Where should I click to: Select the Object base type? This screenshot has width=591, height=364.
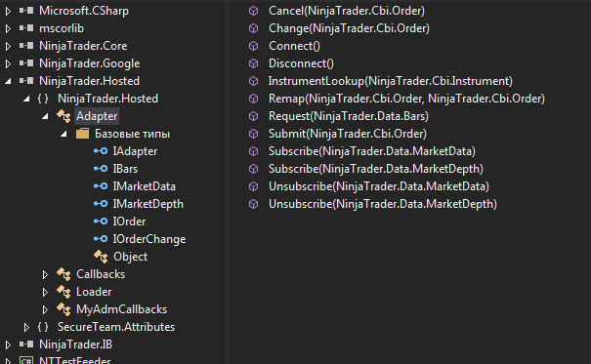pyautogui.click(x=131, y=257)
